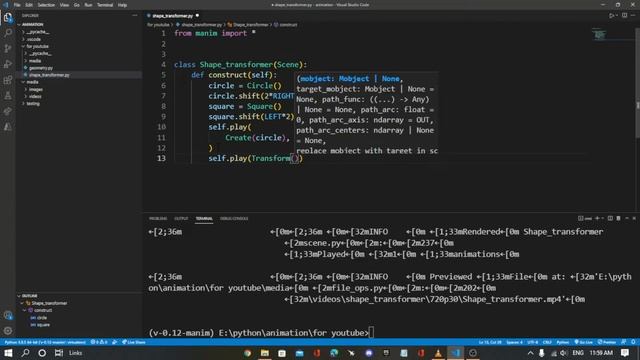Open VLC from the taskbar
This screenshot has width=640, height=360.
tap(438, 353)
